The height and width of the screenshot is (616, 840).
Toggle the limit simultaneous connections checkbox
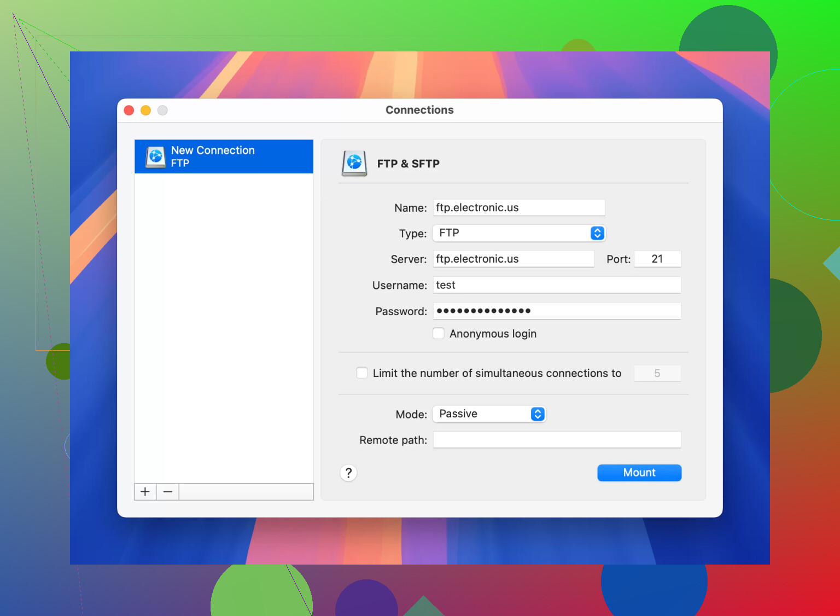tap(362, 373)
